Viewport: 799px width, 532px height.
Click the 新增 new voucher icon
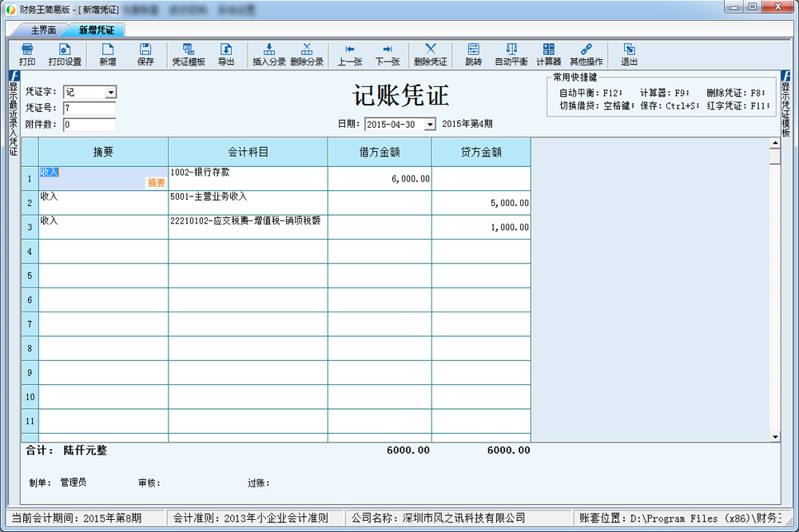click(x=108, y=54)
